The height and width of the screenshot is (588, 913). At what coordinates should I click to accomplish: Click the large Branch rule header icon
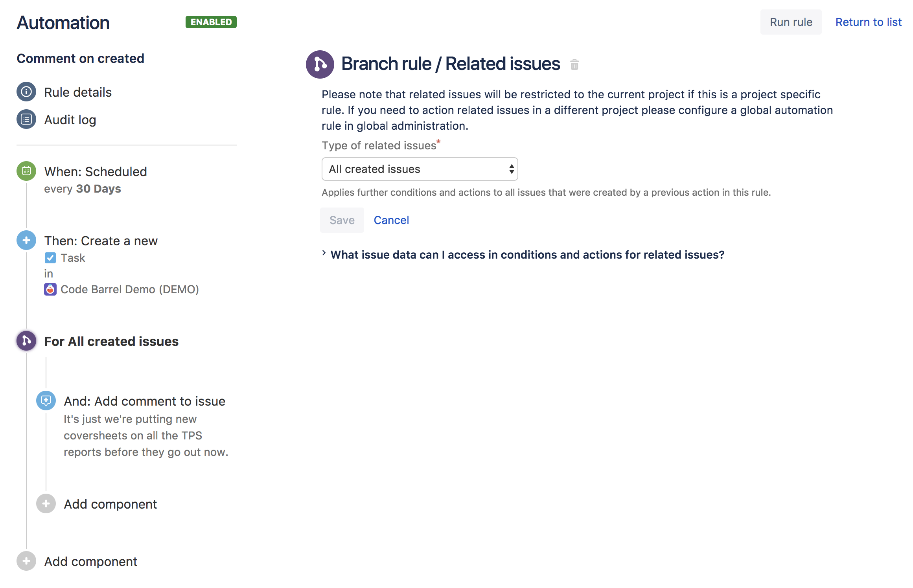coord(320,64)
